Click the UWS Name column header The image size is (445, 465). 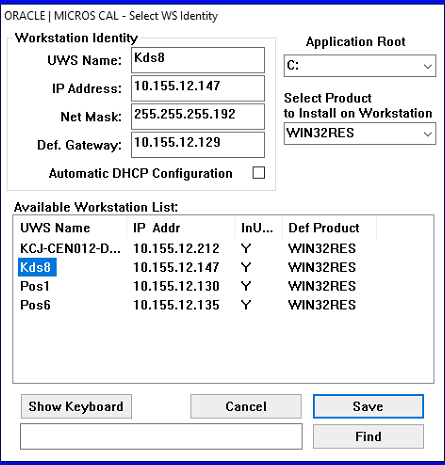pyautogui.click(x=70, y=228)
